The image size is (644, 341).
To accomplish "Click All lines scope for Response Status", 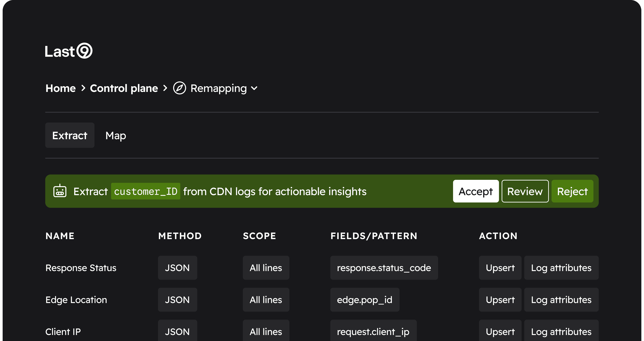I will coord(266,268).
